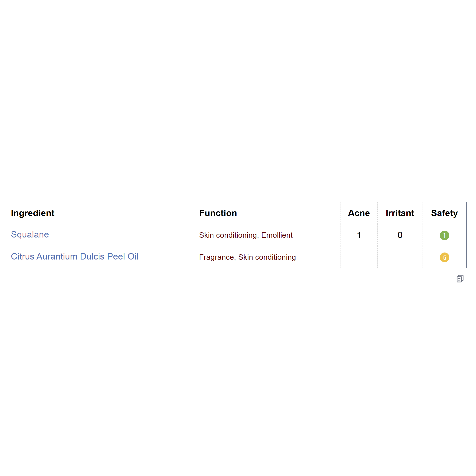Click the Irritant column header

pyautogui.click(x=400, y=213)
